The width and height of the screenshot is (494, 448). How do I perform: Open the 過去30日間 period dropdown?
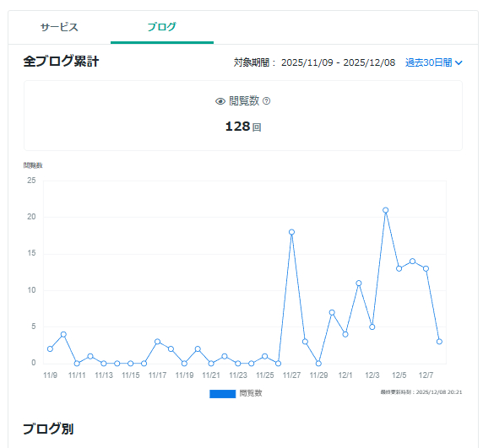433,62
